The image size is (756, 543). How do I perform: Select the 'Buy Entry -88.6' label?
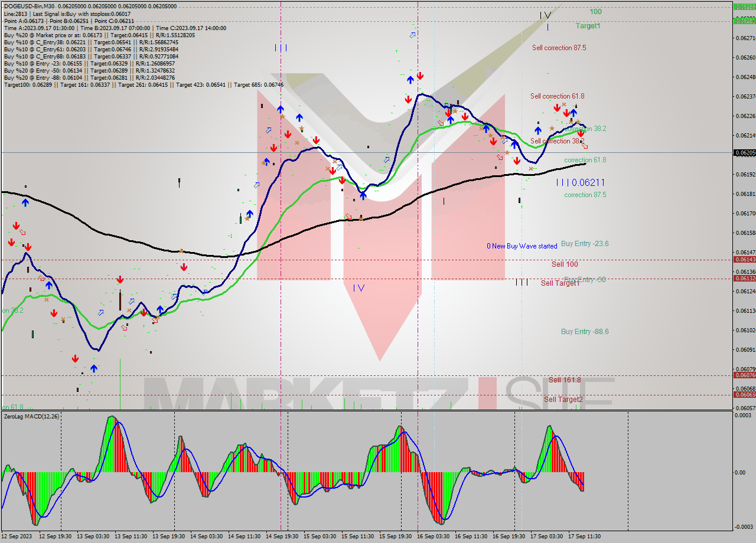coord(585,332)
